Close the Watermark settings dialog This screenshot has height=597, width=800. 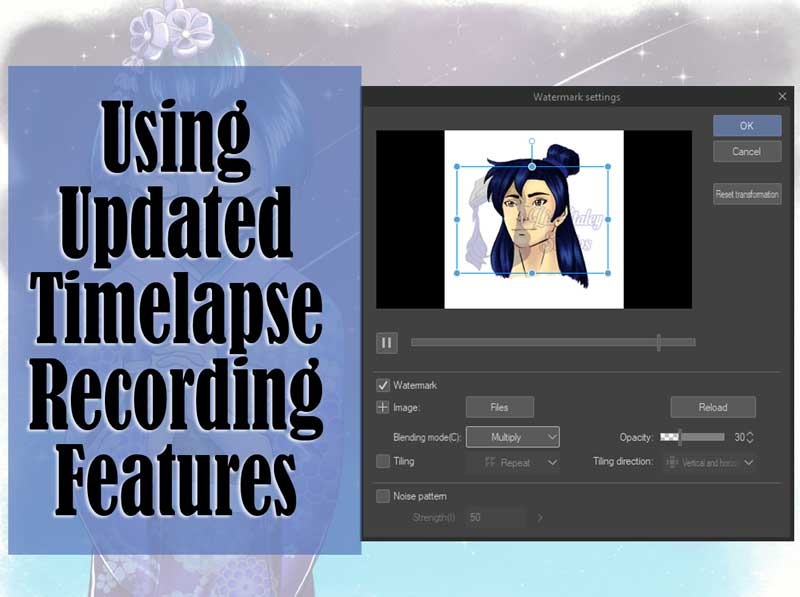(782, 96)
